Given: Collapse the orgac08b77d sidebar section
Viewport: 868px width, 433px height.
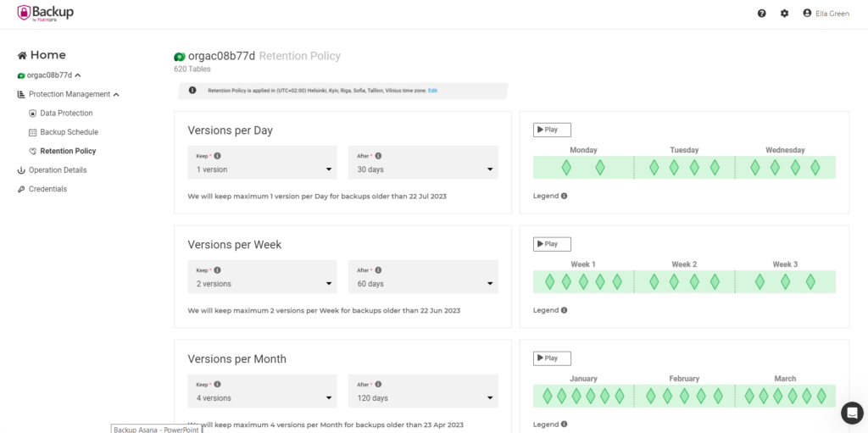Looking at the screenshot, I should coord(78,75).
